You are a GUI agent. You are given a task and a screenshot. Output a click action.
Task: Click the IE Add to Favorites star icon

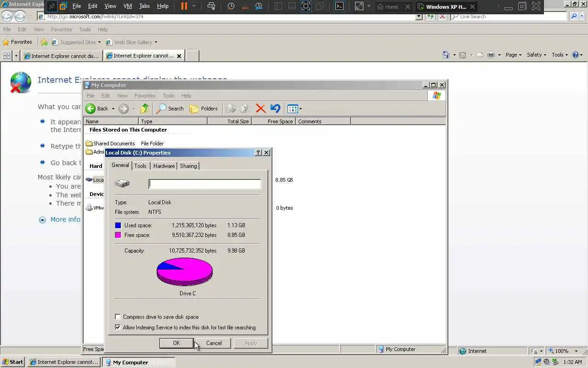click(44, 42)
